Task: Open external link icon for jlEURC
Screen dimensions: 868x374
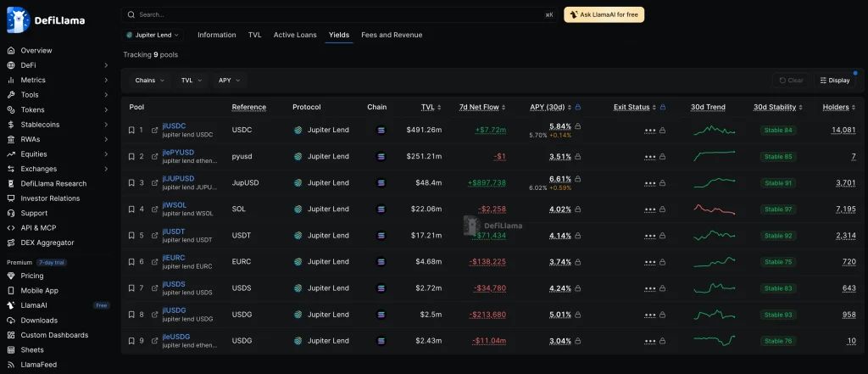Action: pos(154,262)
